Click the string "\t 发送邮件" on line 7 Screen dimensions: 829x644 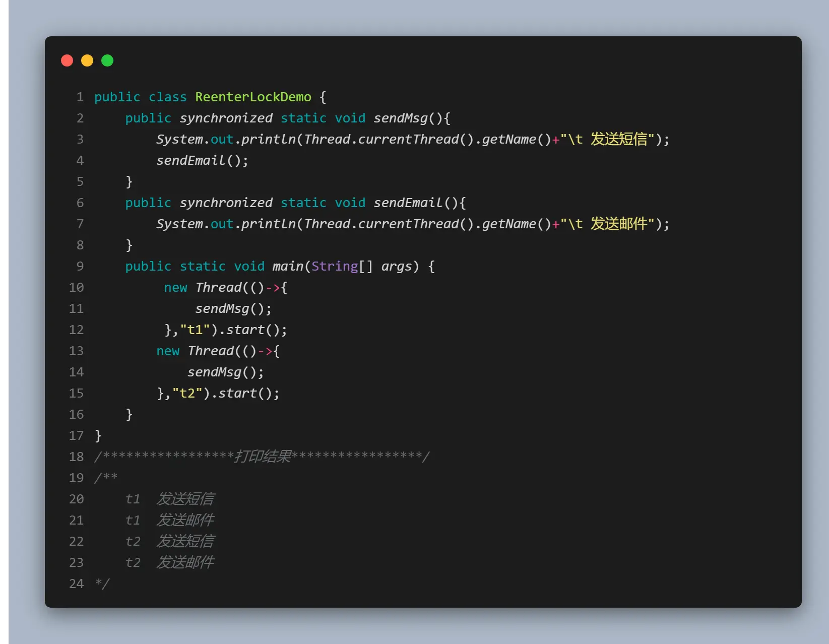point(607,224)
